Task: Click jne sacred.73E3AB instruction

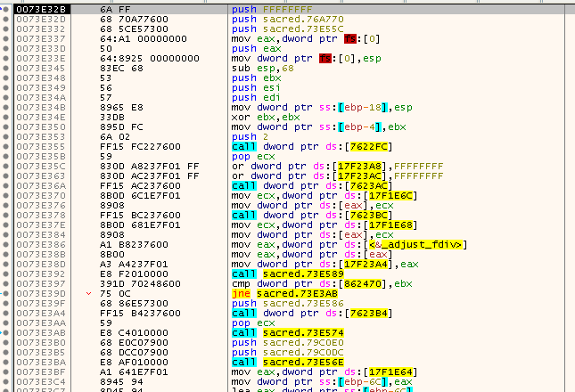Action: pyautogui.click(x=284, y=293)
